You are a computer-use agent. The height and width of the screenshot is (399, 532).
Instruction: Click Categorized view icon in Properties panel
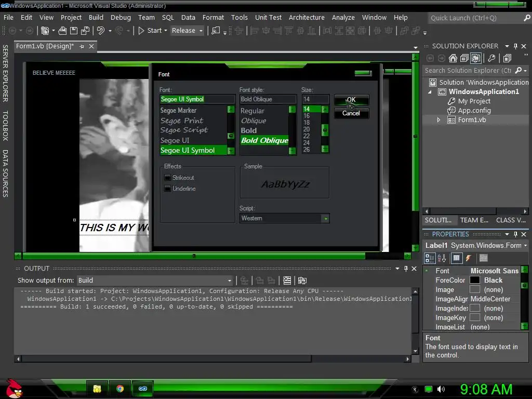coord(430,258)
